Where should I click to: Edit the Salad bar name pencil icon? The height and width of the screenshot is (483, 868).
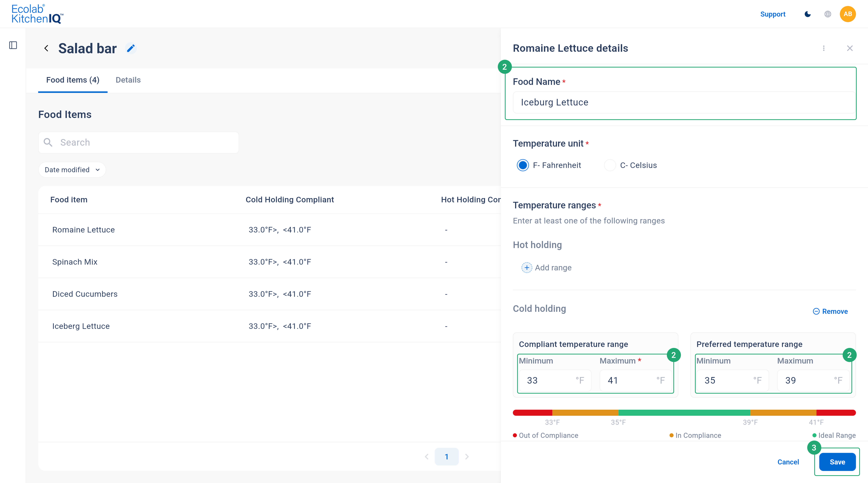tap(131, 48)
